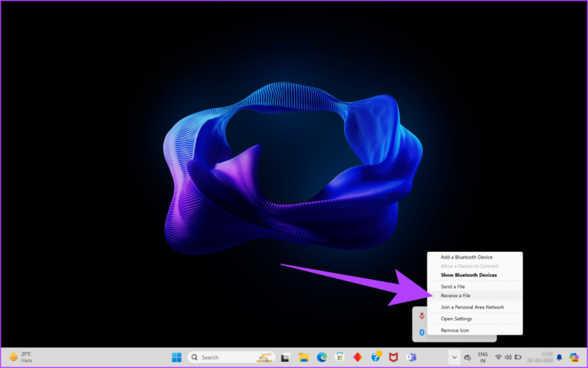The image size is (588, 368).
Task: Open Microsoft Store from taskbar
Action: click(340, 358)
